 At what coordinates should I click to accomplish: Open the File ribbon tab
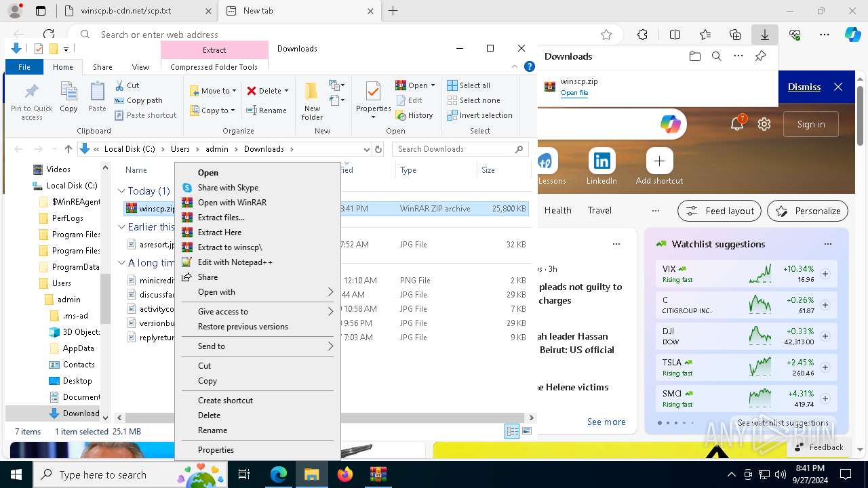(x=24, y=67)
